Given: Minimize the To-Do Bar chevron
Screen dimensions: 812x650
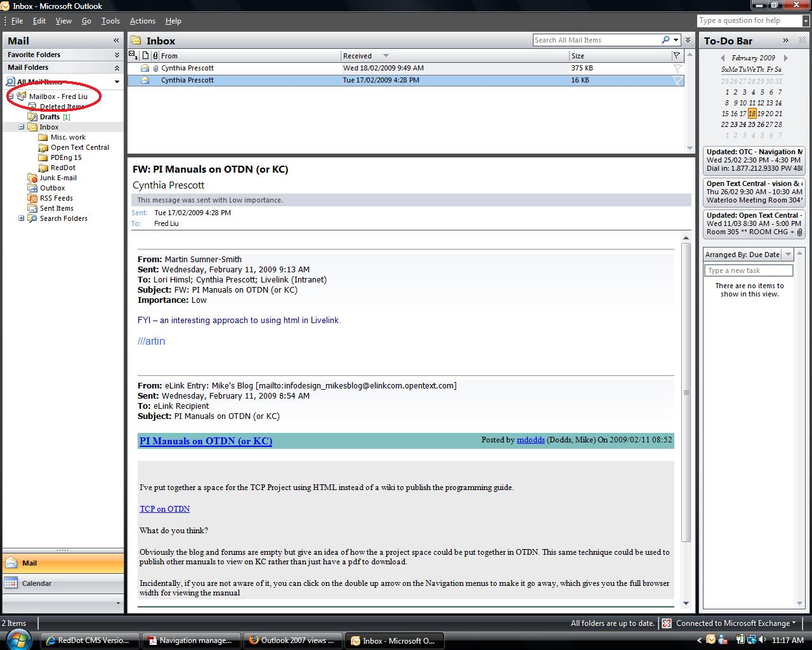Looking at the screenshot, I should click(x=785, y=40).
